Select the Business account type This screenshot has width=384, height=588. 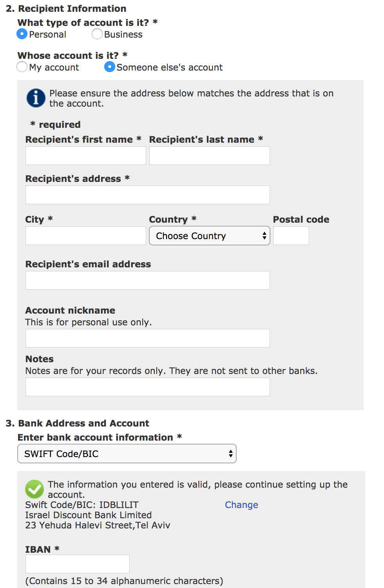pos(97,34)
